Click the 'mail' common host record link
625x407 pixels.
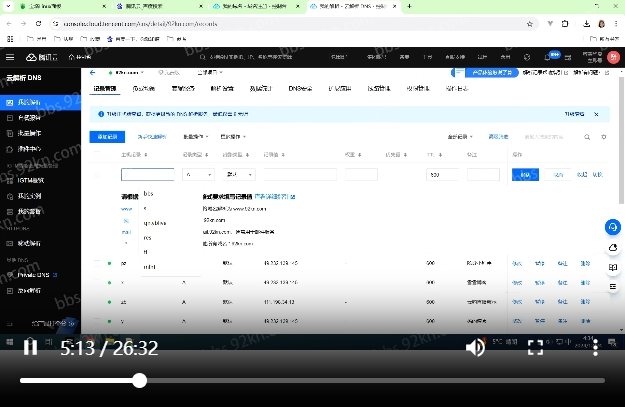[126, 232]
